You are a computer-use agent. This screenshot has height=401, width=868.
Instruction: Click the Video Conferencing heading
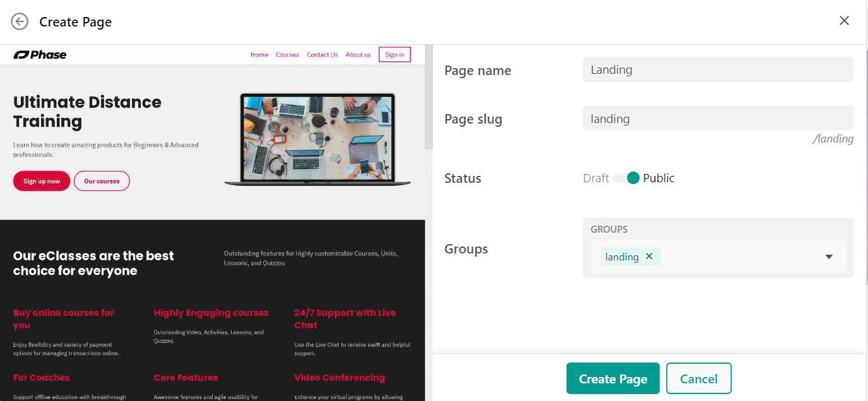340,378
